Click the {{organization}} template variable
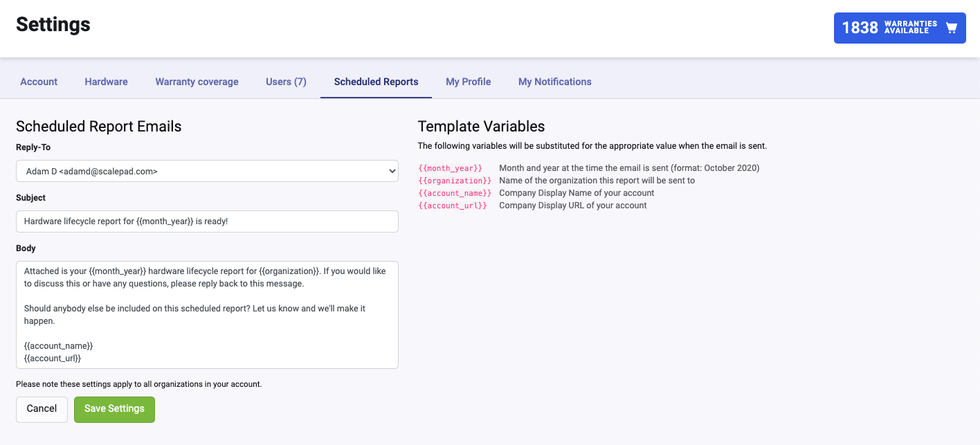Viewport: 980px width, 445px height. click(455, 181)
